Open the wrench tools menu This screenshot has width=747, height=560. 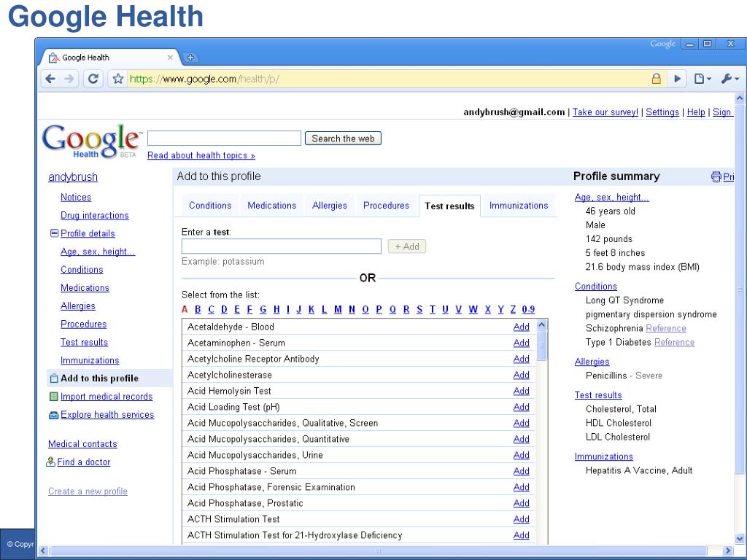(x=729, y=79)
